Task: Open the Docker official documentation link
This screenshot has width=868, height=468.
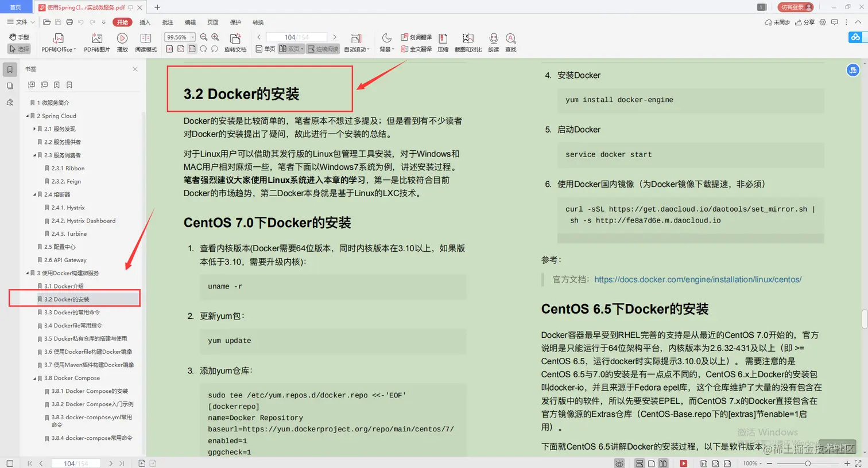Action: 698,279
